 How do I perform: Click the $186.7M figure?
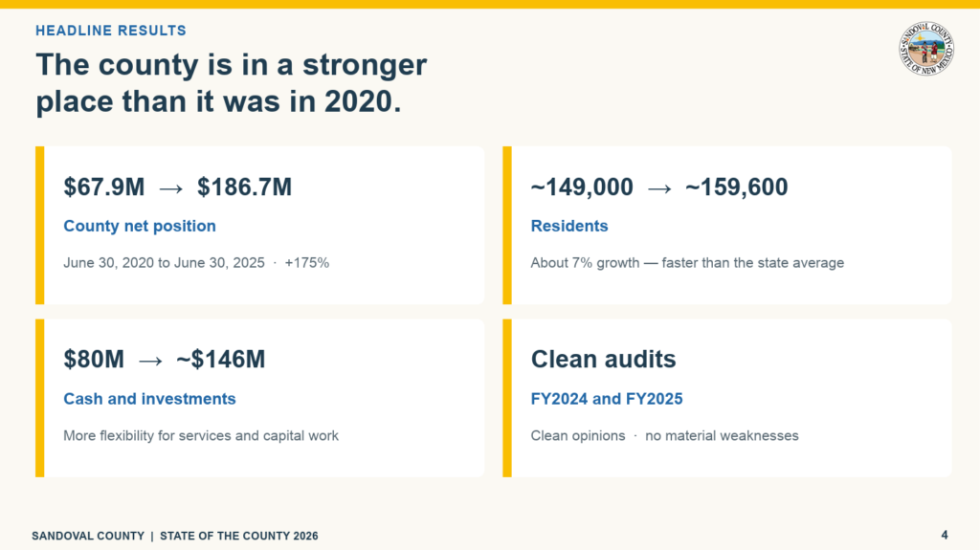244,187
